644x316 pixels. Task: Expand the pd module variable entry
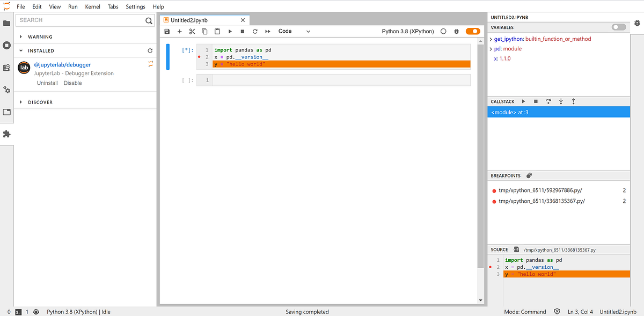(x=490, y=48)
